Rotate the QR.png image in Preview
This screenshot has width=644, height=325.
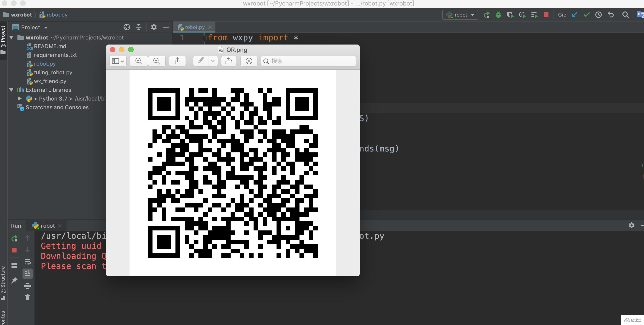[x=229, y=61]
